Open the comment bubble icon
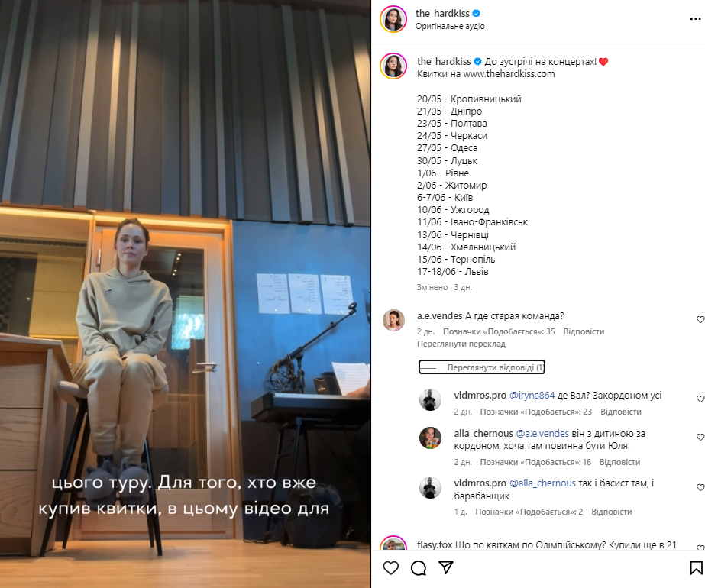 click(418, 568)
